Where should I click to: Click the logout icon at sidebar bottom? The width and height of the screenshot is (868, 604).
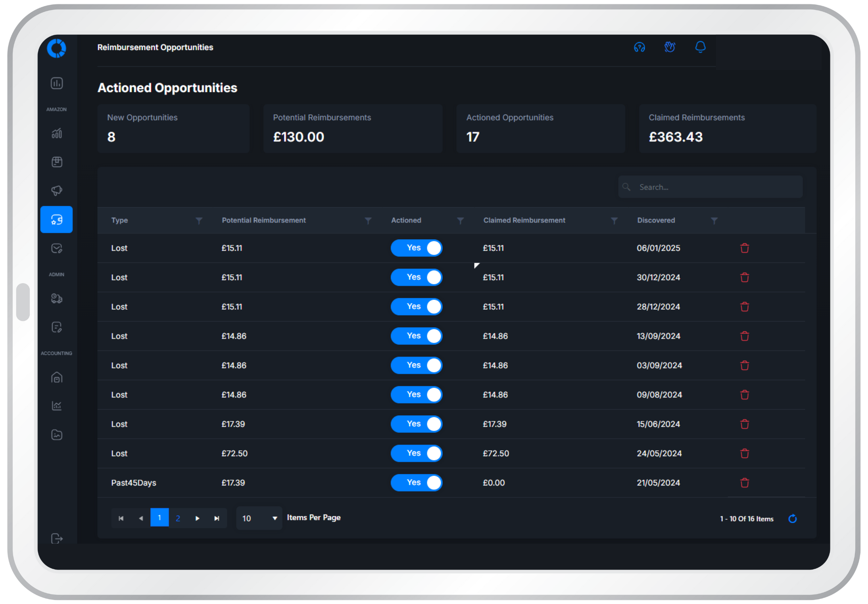[57, 539]
